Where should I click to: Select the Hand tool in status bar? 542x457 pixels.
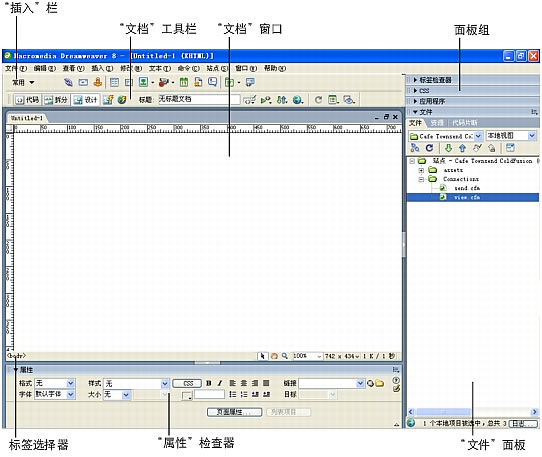point(274,356)
